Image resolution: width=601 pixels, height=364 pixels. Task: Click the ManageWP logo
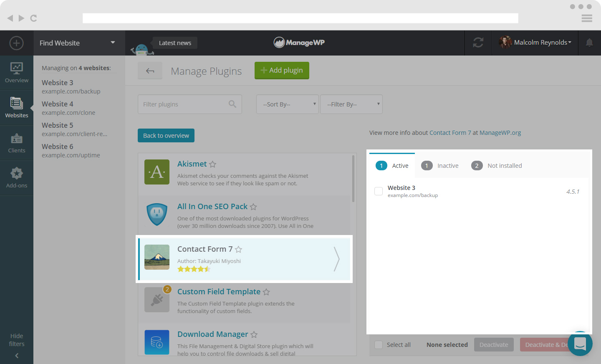tap(299, 42)
